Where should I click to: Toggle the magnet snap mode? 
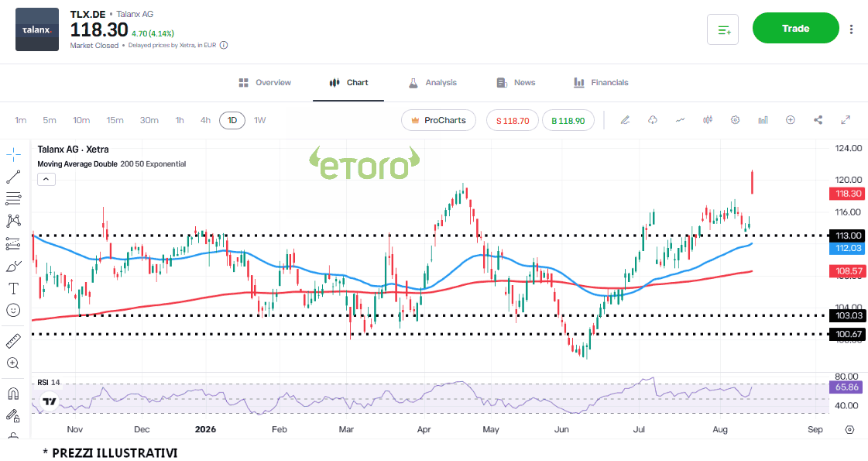[x=13, y=394]
